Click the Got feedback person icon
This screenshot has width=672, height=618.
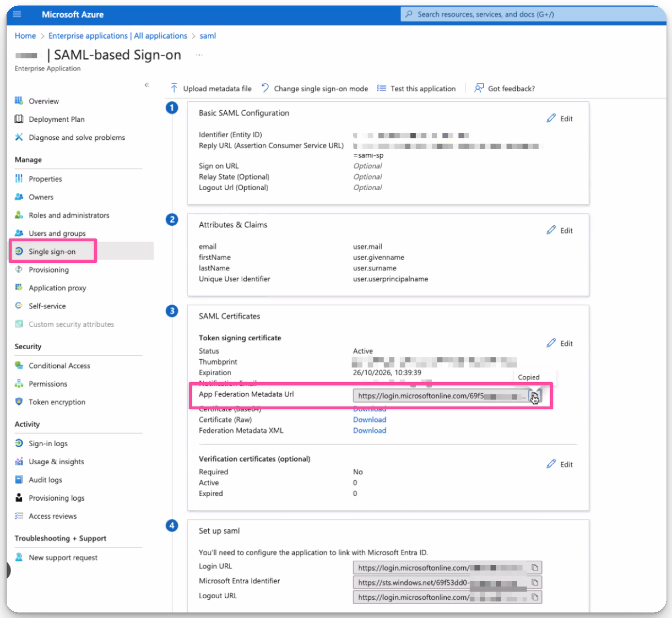(479, 88)
